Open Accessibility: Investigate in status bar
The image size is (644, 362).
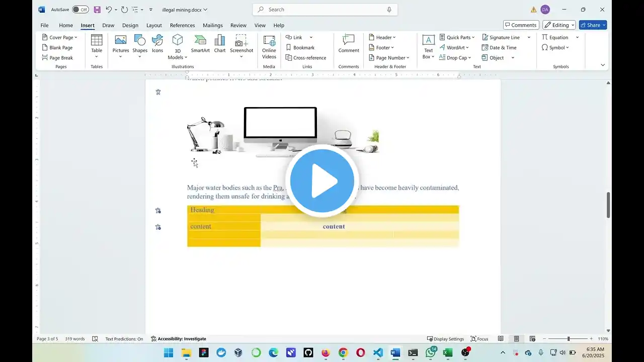(179, 339)
